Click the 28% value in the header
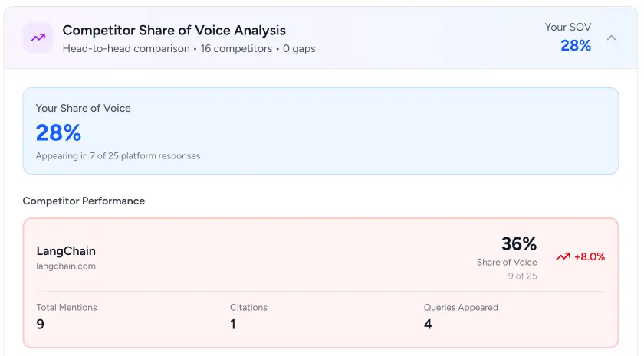 pos(576,45)
